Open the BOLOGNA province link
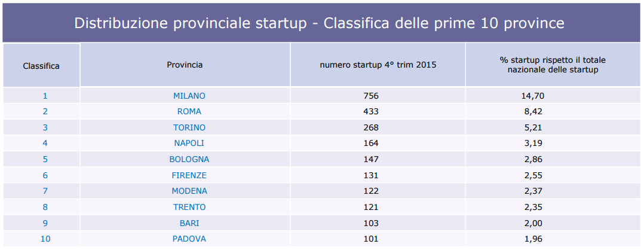 [x=189, y=159]
